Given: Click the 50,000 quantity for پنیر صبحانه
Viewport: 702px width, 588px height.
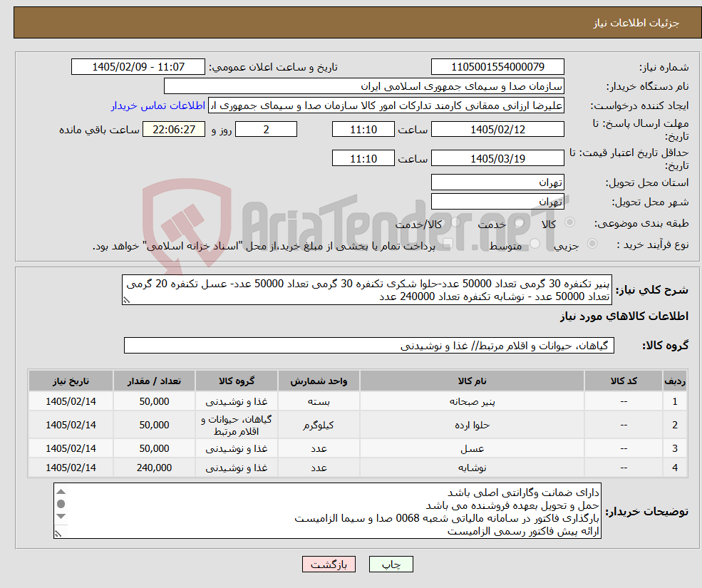Looking at the screenshot, I should pyautogui.click(x=154, y=401).
